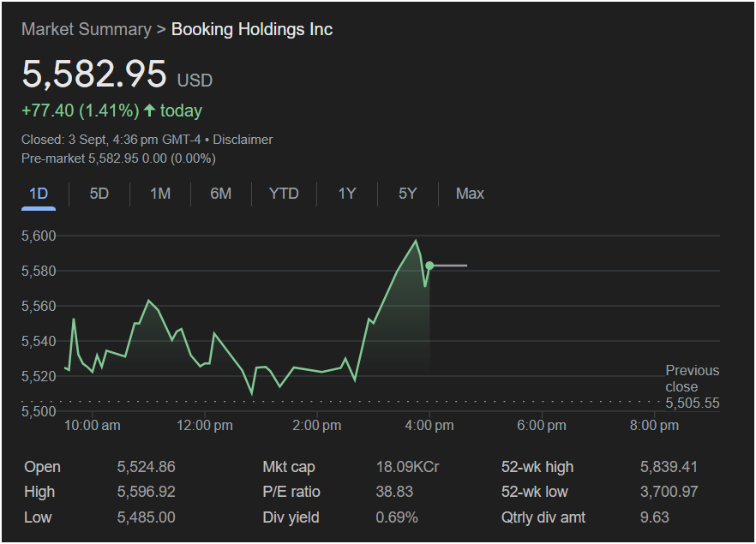The height and width of the screenshot is (544, 756).
Task: Click the Previous close 5,505.55 label
Action: tap(693, 386)
